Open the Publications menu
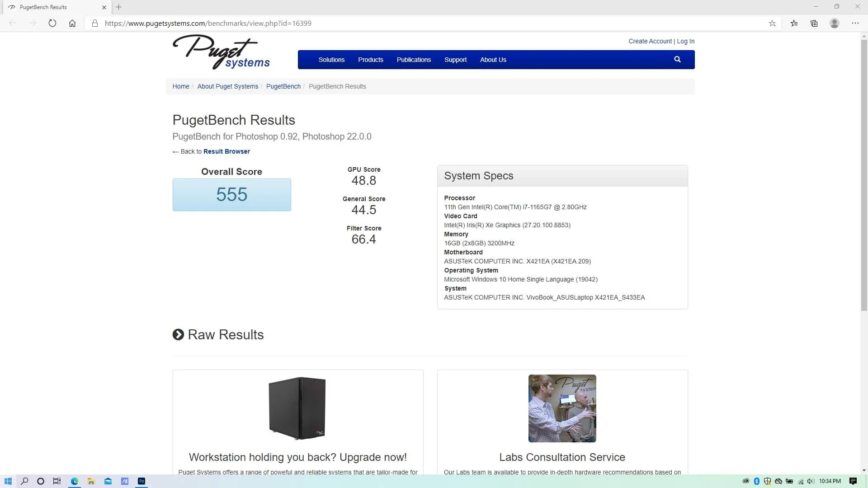 pyautogui.click(x=414, y=60)
